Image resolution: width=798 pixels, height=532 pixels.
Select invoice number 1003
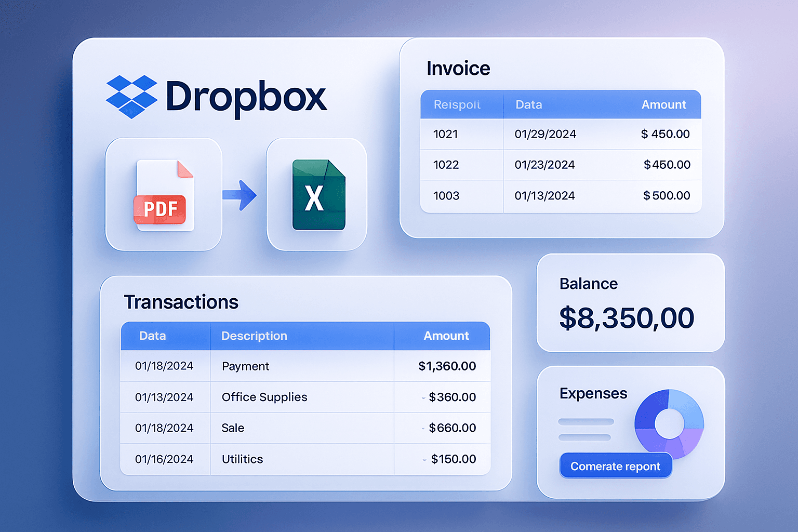[446, 196]
